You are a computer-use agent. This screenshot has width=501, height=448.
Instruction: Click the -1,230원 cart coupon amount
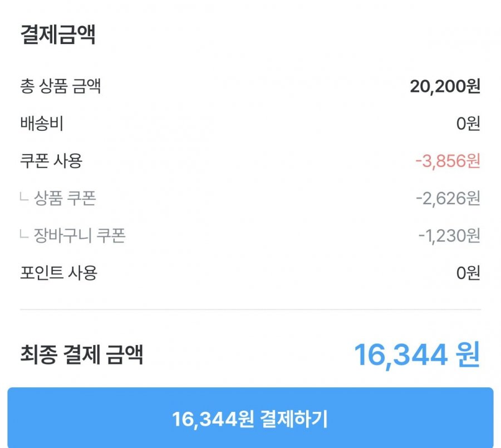[449, 235]
